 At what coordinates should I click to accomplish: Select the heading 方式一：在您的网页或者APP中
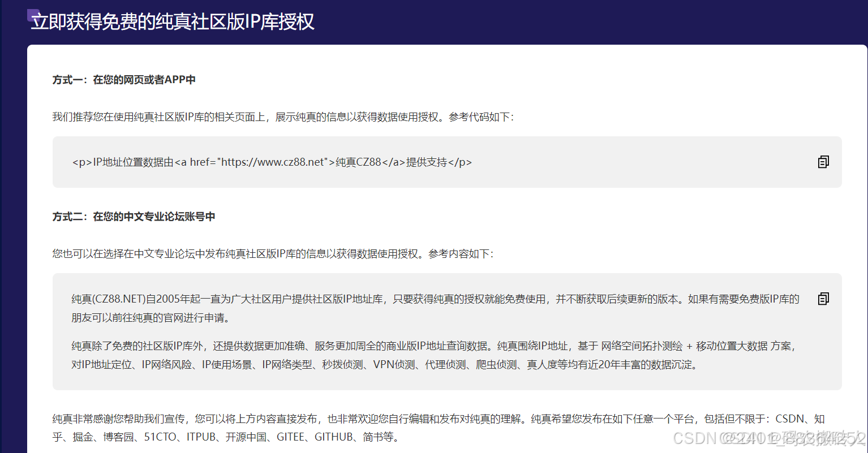[124, 80]
